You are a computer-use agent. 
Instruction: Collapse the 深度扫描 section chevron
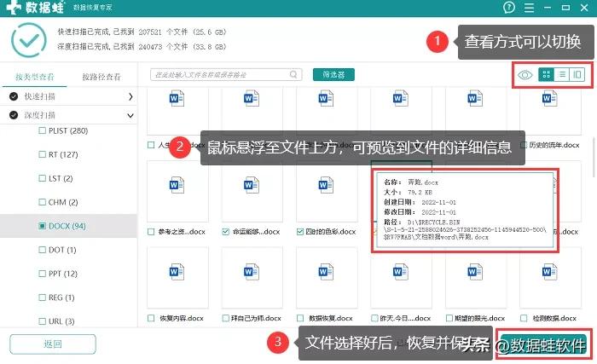coord(130,115)
